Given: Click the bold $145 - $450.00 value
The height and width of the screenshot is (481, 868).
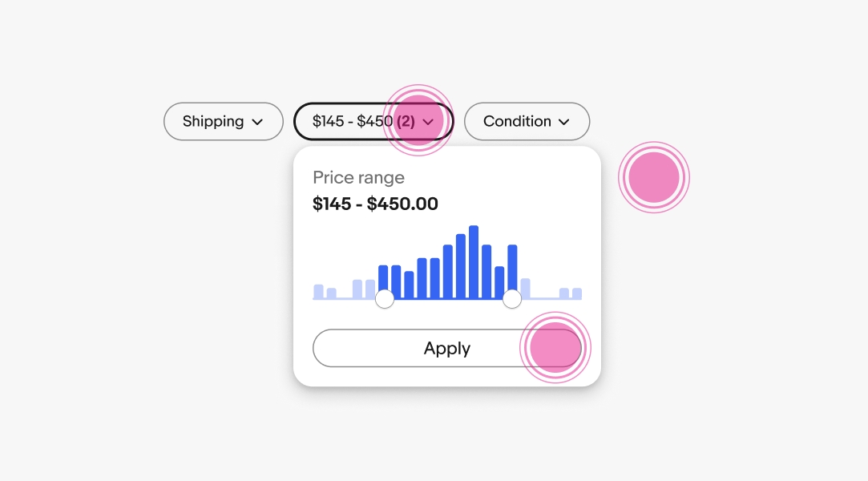Looking at the screenshot, I should (375, 204).
